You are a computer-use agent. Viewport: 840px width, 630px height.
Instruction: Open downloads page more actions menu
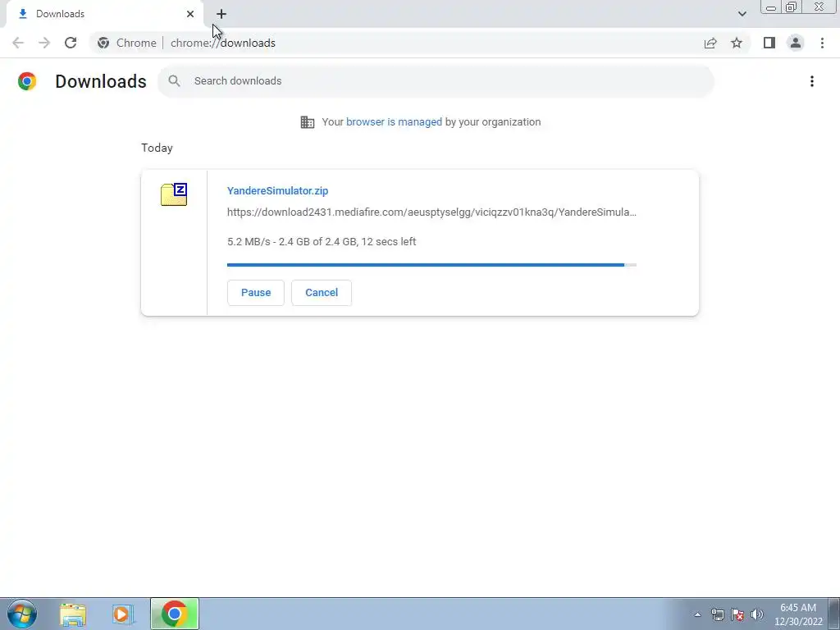point(812,81)
